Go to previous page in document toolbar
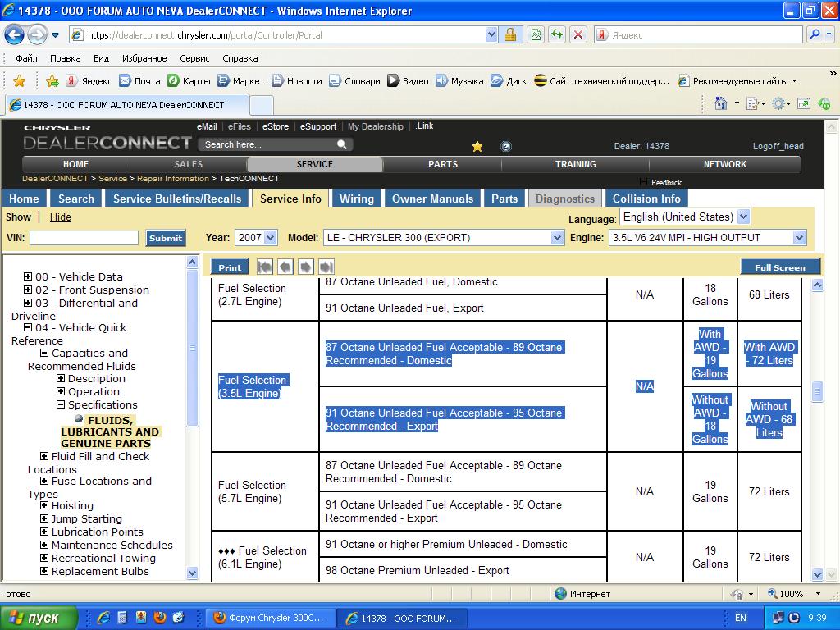This screenshot has height=630, width=840. pos(285,267)
